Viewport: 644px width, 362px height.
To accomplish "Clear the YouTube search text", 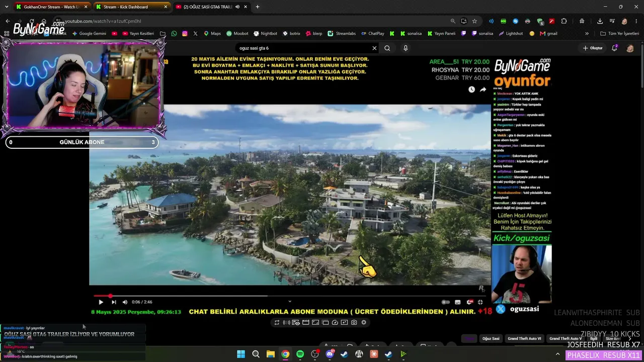I will coord(374,48).
